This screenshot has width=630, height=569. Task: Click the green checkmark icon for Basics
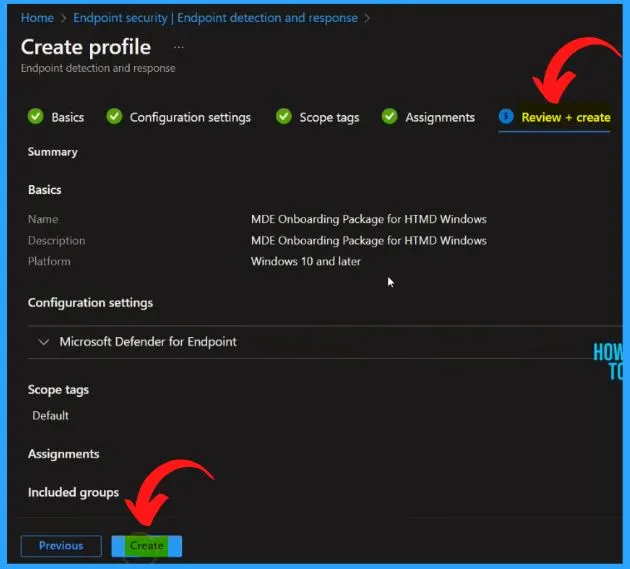[x=36, y=117]
